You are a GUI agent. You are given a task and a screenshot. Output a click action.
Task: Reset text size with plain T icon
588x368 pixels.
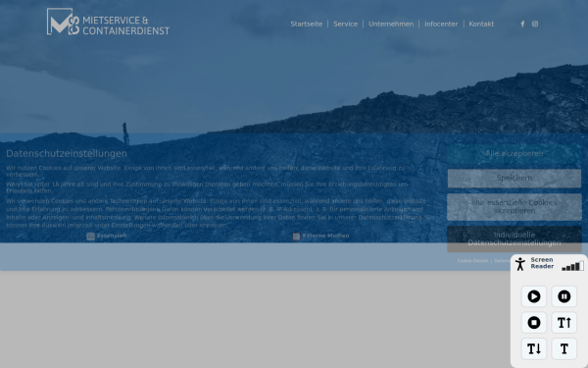[x=564, y=348]
